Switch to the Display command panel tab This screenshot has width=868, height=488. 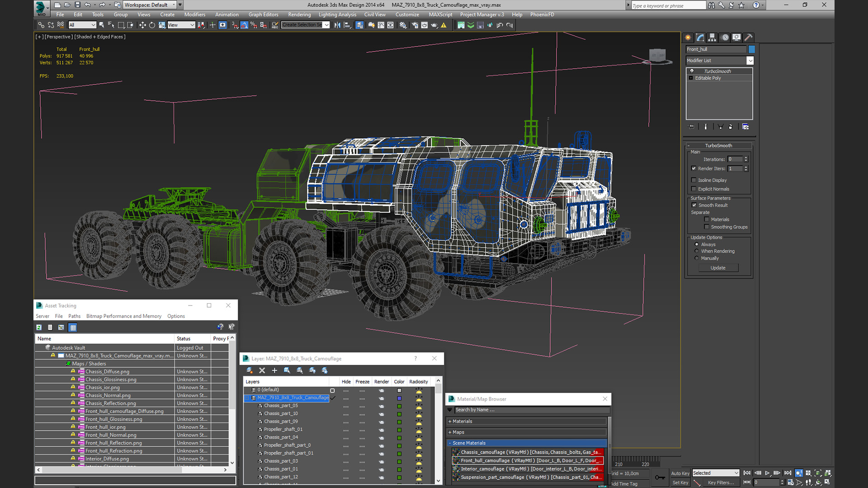coord(736,38)
